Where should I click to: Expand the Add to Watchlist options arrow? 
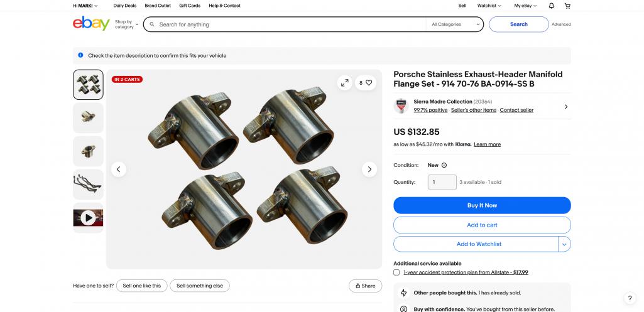(564, 244)
